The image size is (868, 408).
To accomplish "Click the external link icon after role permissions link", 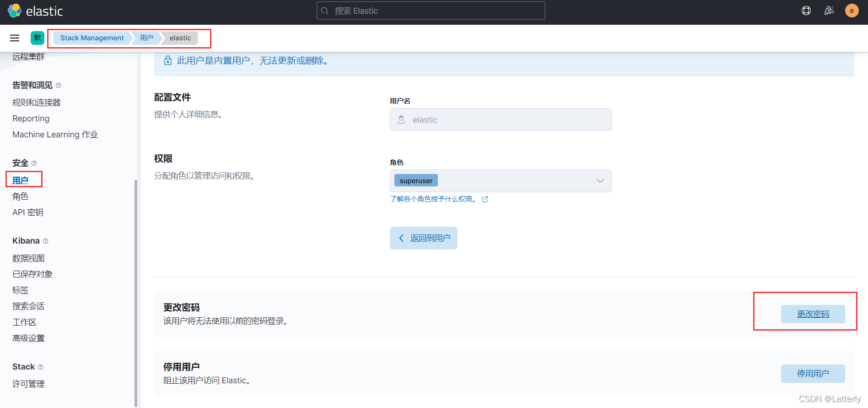I will tap(485, 199).
